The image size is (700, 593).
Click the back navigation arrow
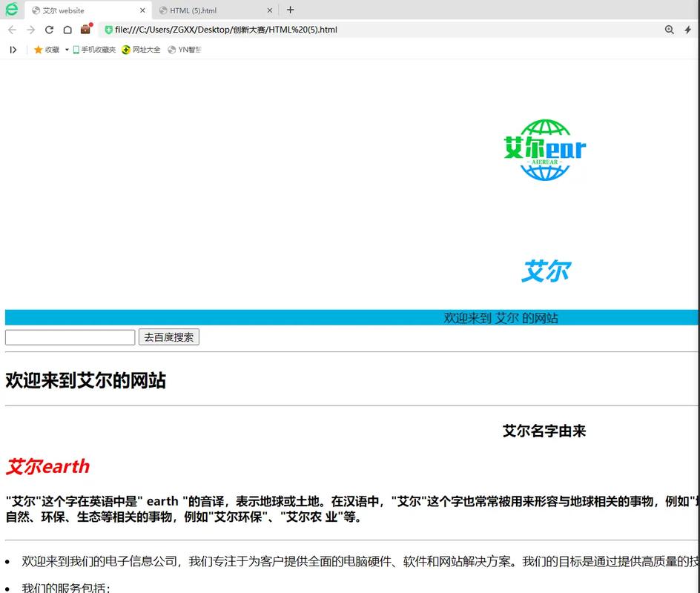pyautogui.click(x=12, y=30)
